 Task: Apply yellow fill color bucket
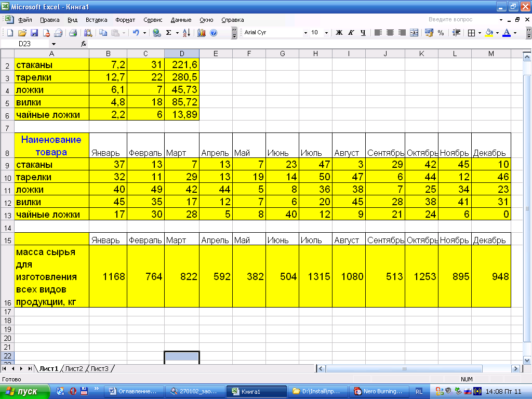[489, 33]
